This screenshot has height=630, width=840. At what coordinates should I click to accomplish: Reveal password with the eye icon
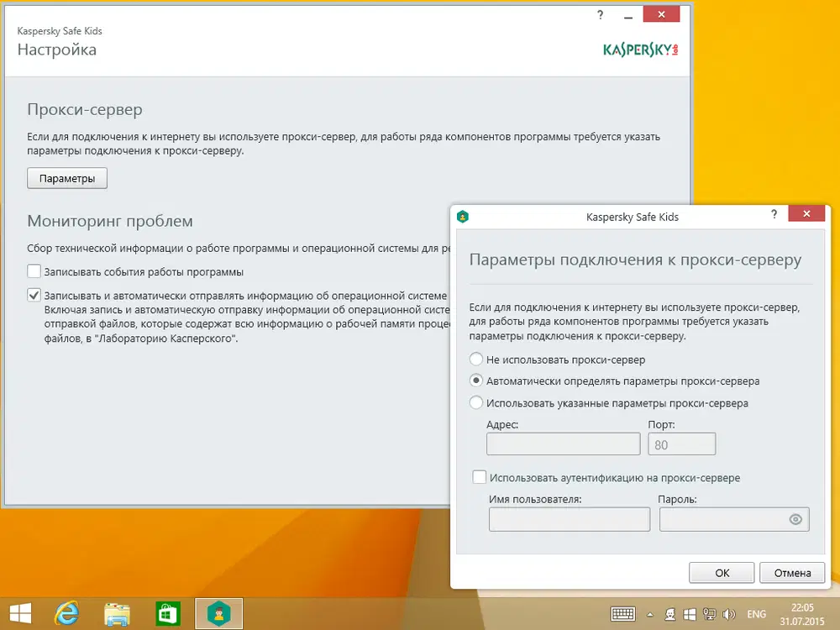[795, 519]
